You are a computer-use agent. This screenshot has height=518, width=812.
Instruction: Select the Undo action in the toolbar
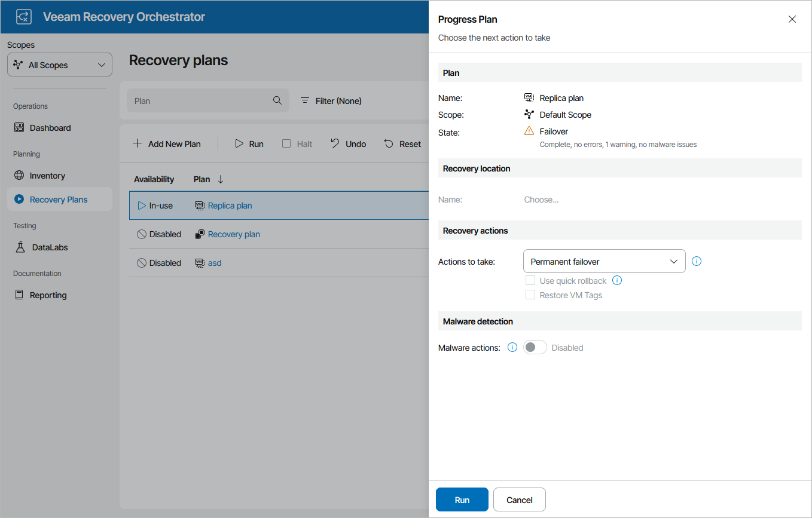pyautogui.click(x=348, y=143)
